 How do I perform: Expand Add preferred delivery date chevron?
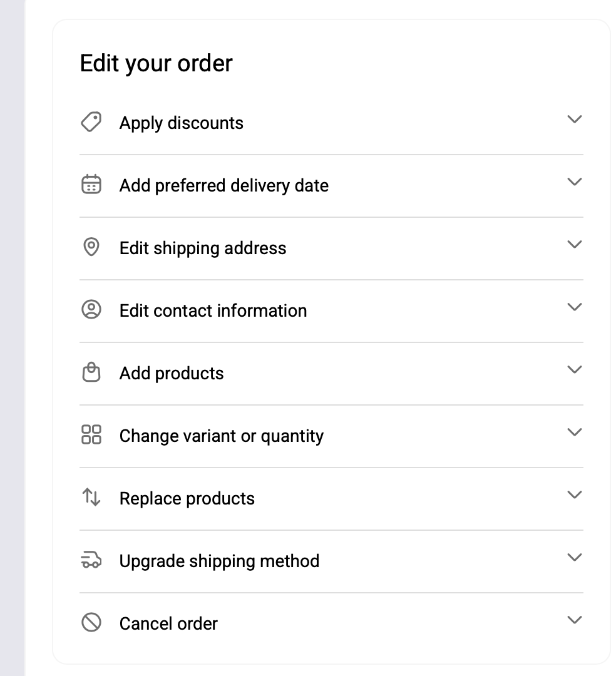(574, 182)
